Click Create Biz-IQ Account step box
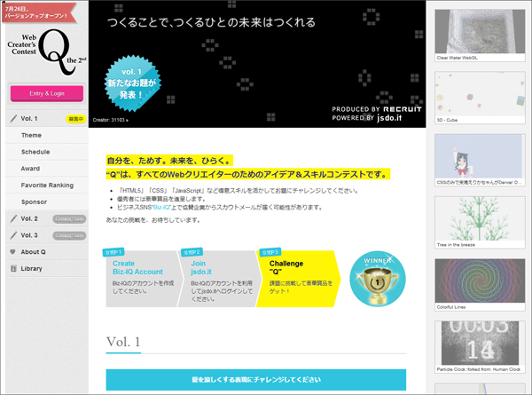532x395 pixels. coord(143,279)
